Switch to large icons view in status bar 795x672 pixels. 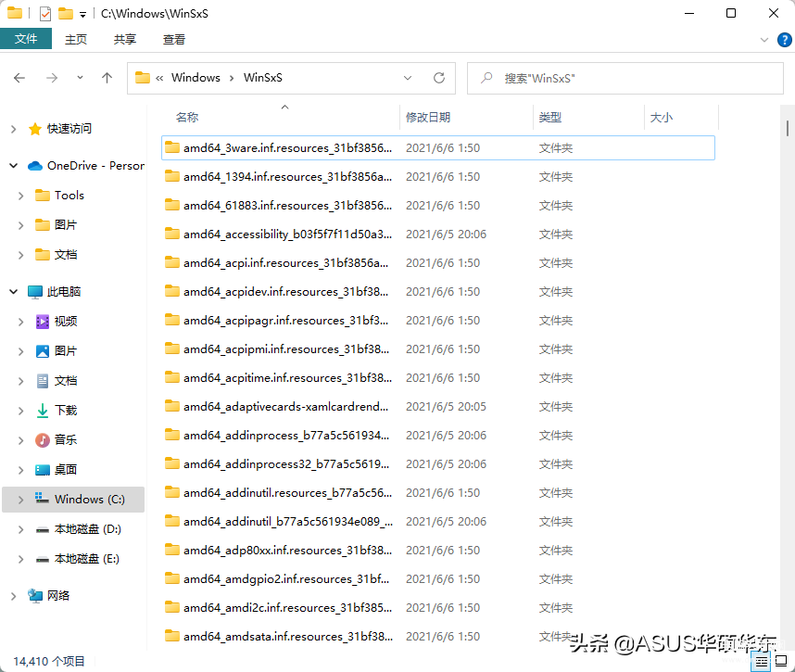(781, 661)
